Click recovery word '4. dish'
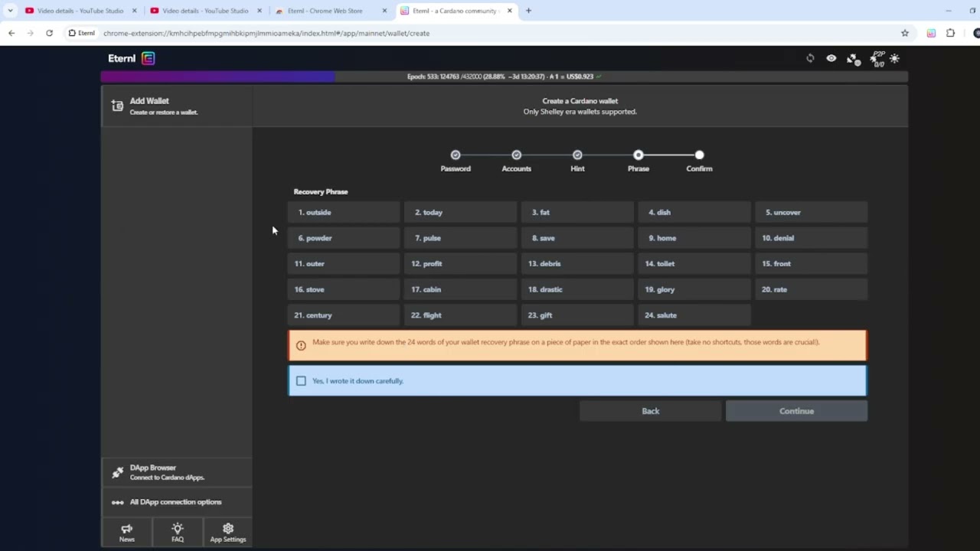 click(x=694, y=212)
